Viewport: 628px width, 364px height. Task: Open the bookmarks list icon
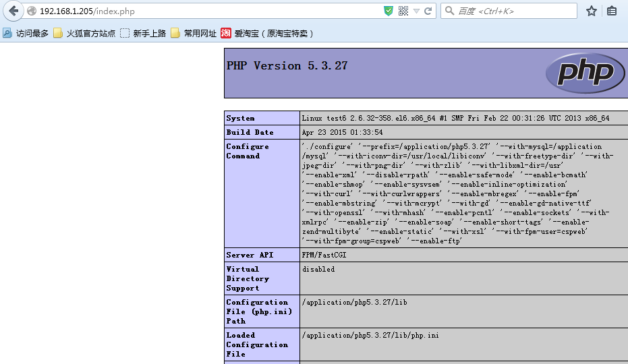(x=612, y=11)
